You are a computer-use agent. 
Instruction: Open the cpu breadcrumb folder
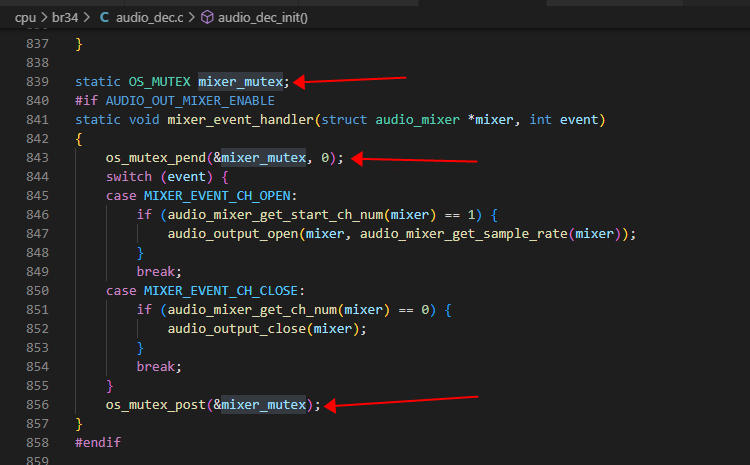[x=25, y=18]
